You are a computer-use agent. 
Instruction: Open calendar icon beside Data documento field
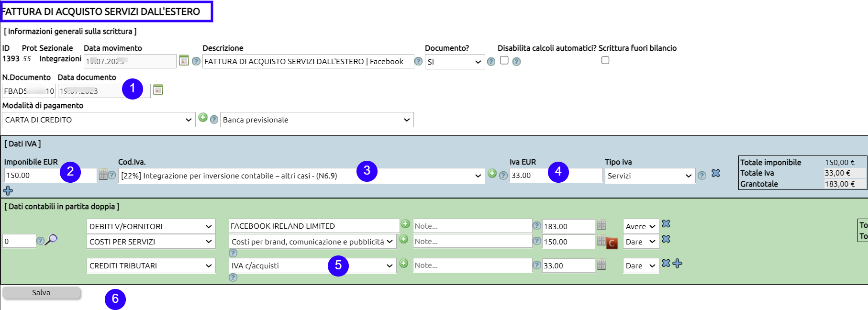click(x=158, y=89)
